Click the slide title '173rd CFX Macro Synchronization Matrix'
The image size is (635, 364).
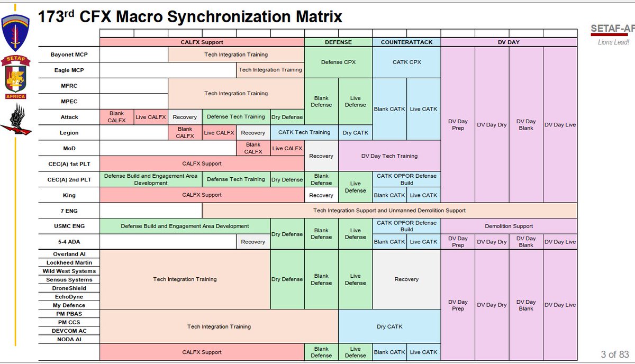[x=190, y=16]
